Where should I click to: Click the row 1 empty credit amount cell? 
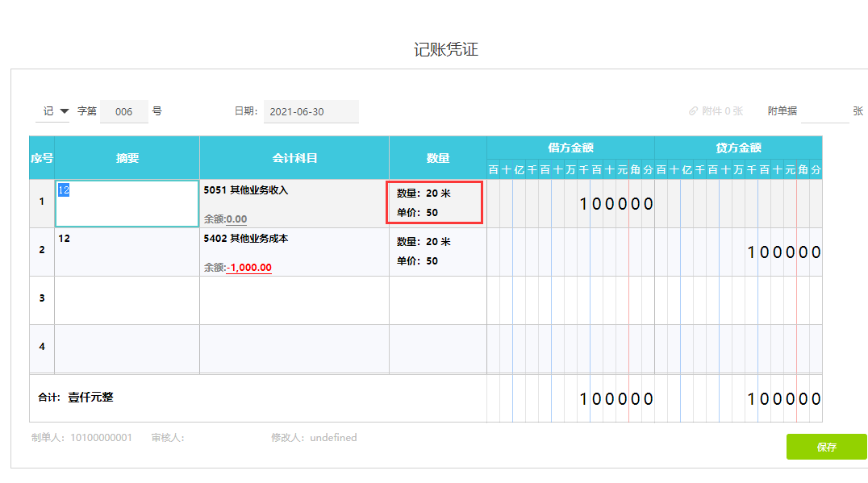click(737, 204)
